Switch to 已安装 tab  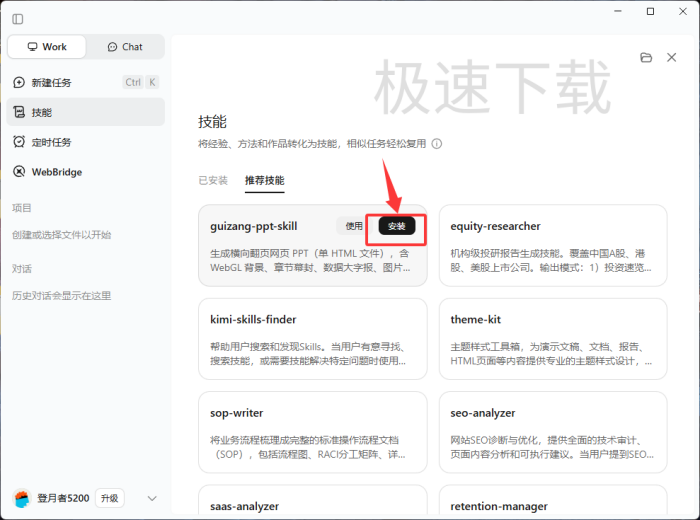click(x=213, y=180)
